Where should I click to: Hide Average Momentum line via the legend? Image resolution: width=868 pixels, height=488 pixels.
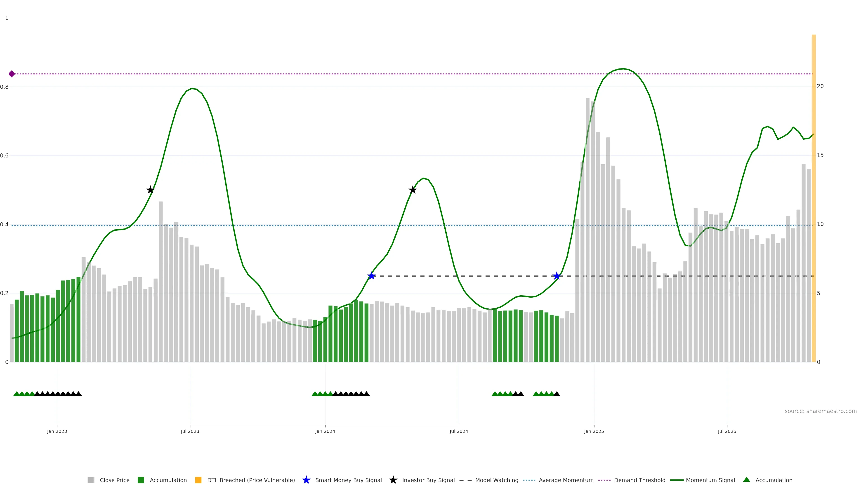566,480
